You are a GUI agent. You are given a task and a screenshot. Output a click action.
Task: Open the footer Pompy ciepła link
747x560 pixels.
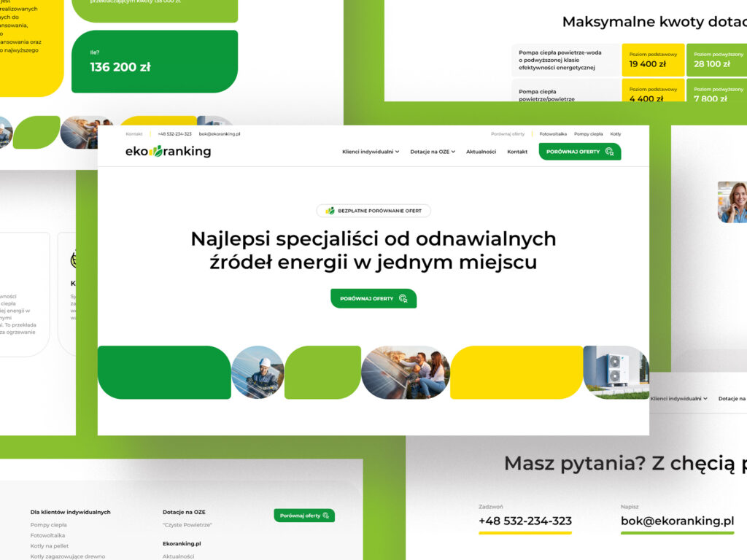click(49, 525)
